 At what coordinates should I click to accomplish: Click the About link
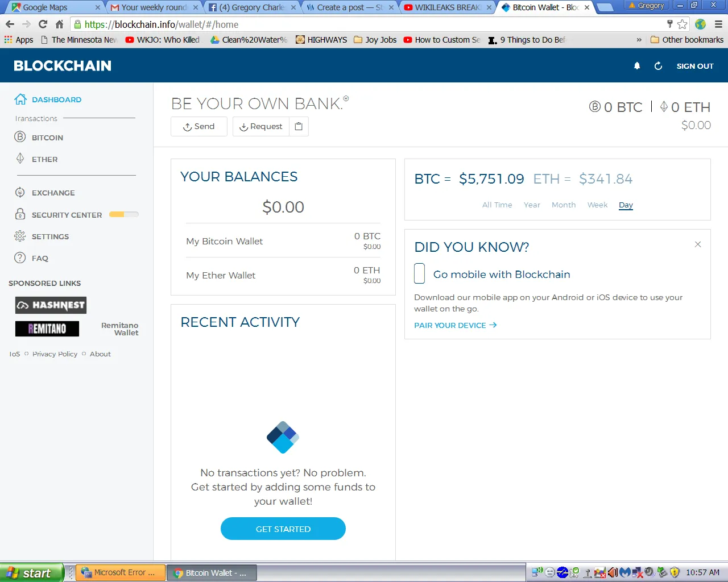coord(100,354)
